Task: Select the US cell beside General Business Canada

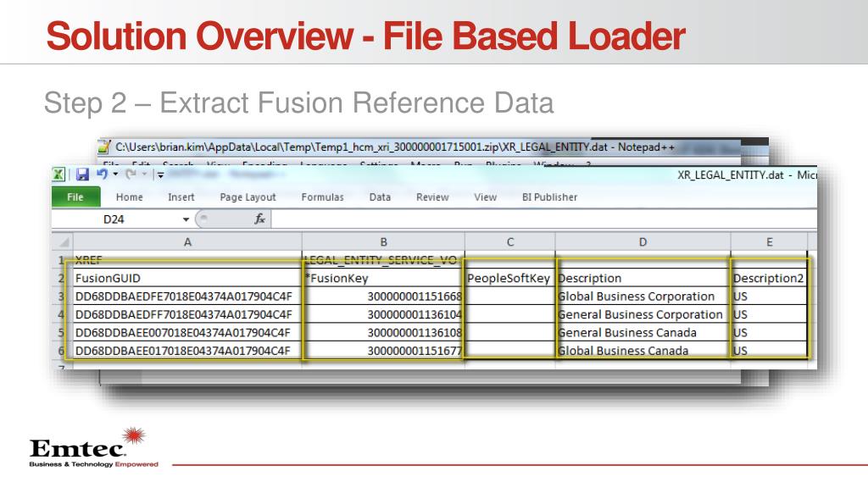Action: [770, 332]
